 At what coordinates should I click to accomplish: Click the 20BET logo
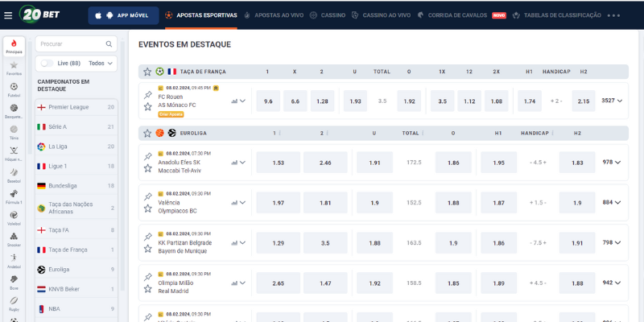coord(40,14)
